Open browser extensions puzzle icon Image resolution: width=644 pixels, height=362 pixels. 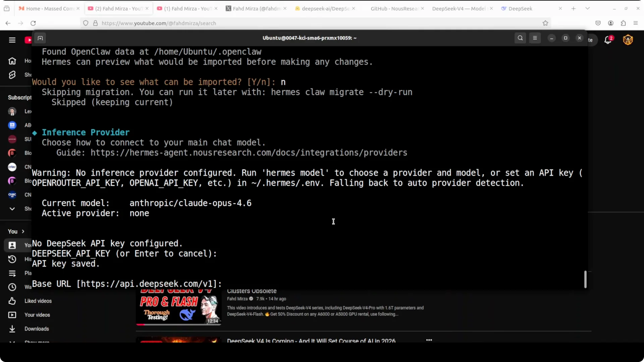point(623,23)
